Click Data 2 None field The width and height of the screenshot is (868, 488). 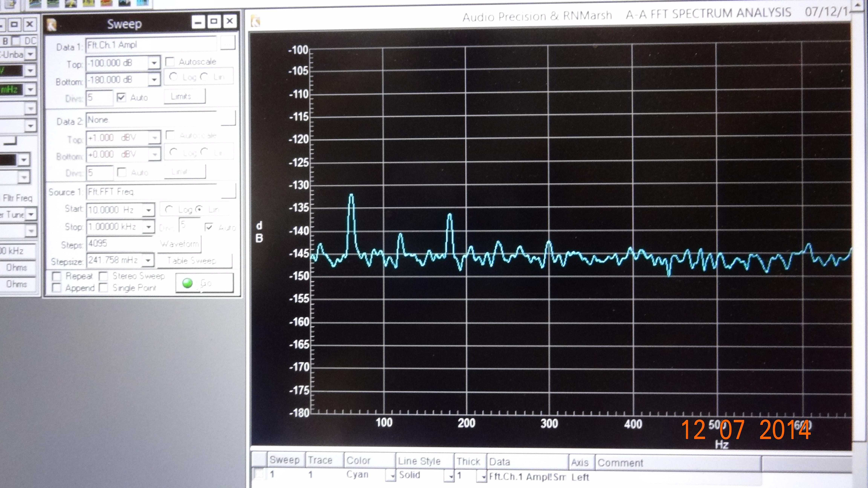pos(151,120)
